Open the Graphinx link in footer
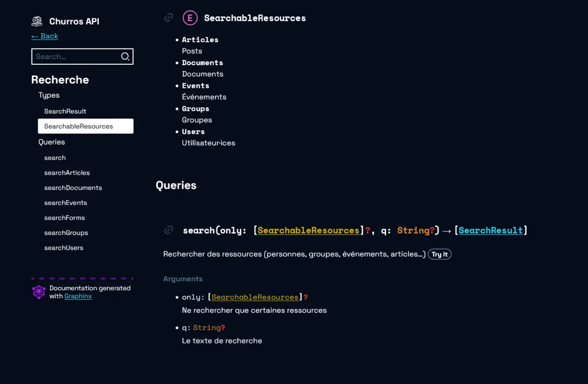The image size is (588, 384). pyautogui.click(x=78, y=296)
